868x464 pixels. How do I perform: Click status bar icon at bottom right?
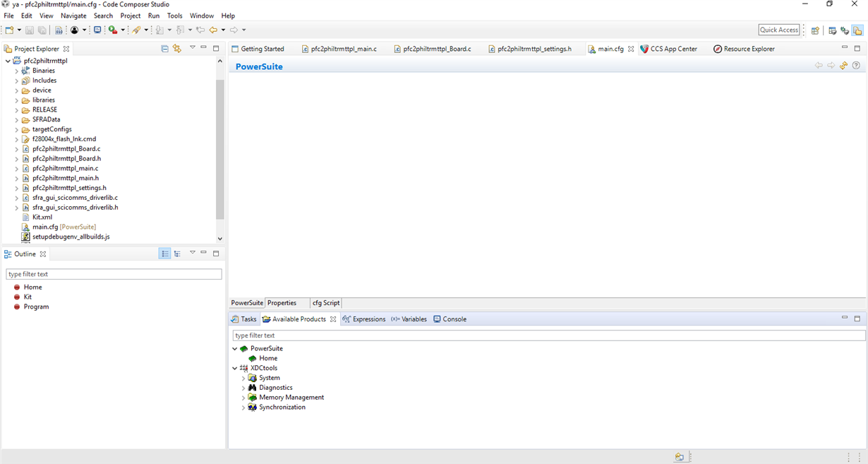click(x=679, y=457)
